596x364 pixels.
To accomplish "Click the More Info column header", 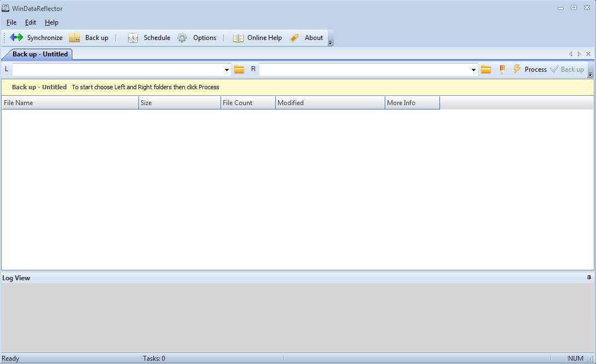I will (x=413, y=102).
